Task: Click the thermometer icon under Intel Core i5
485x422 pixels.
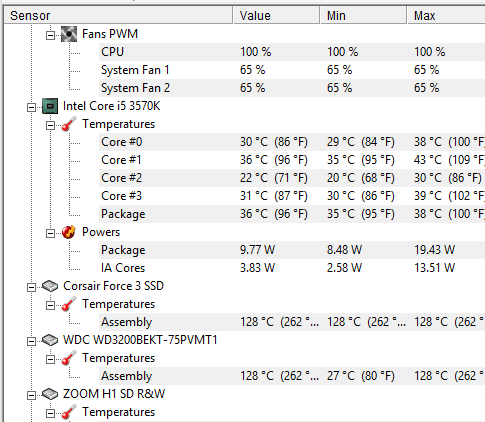Action: pos(69,124)
